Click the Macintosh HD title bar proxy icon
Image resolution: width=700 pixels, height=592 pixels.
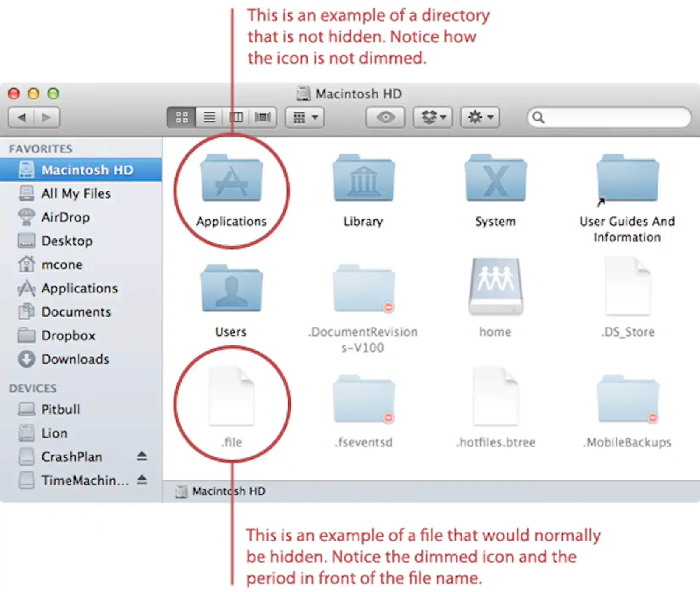(303, 93)
